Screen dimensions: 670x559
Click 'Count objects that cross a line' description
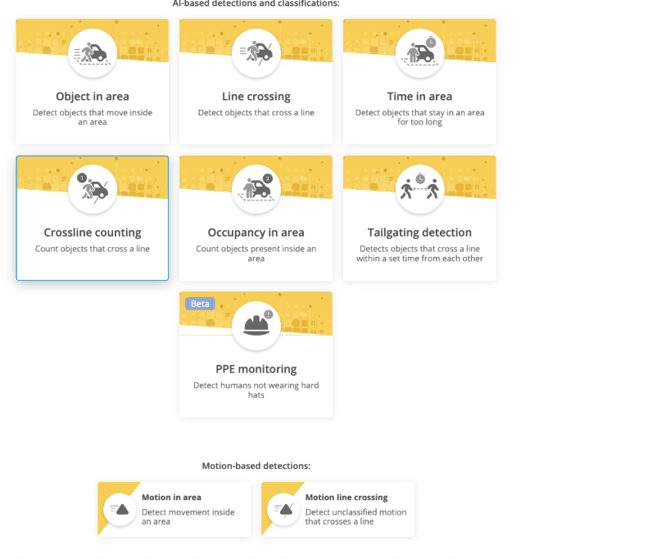tap(92, 249)
